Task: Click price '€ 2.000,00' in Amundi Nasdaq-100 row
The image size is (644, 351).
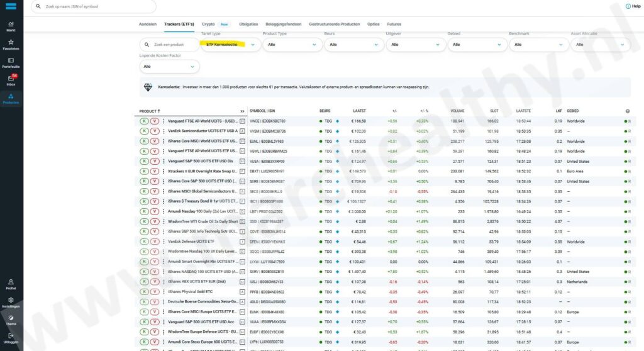Action: pos(357,211)
